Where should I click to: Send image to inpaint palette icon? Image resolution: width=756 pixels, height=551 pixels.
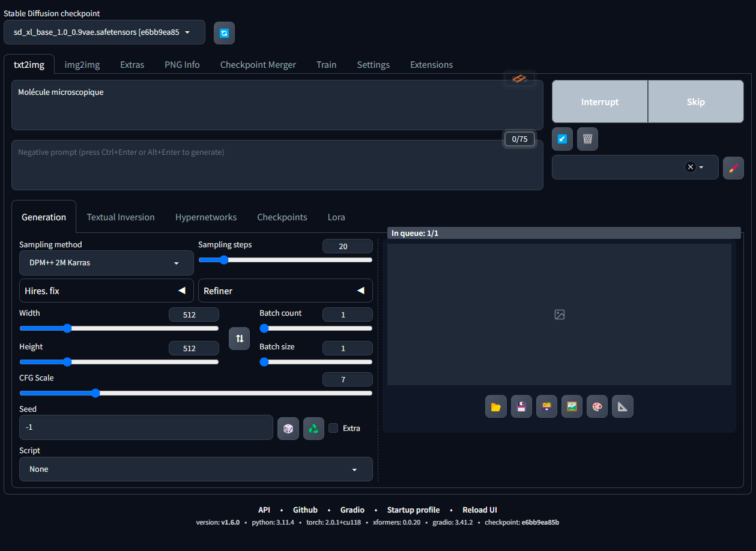click(x=597, y=406)
